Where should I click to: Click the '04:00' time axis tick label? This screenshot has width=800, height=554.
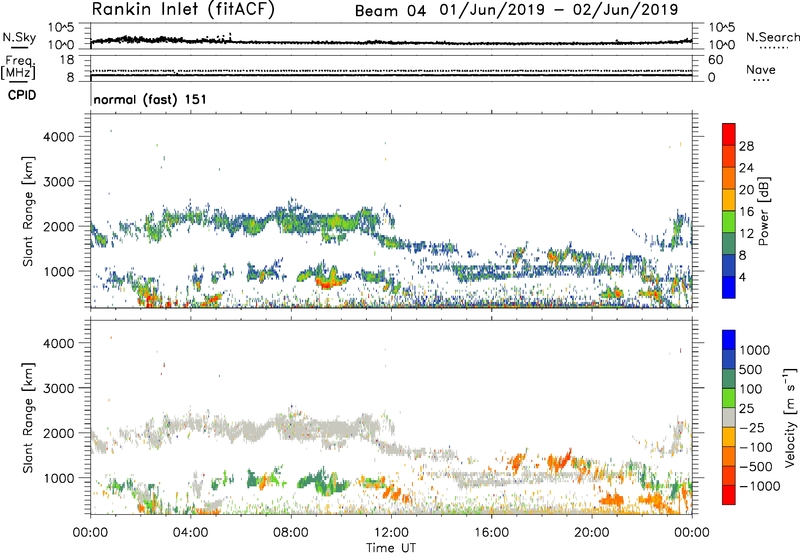coord(191,533)
